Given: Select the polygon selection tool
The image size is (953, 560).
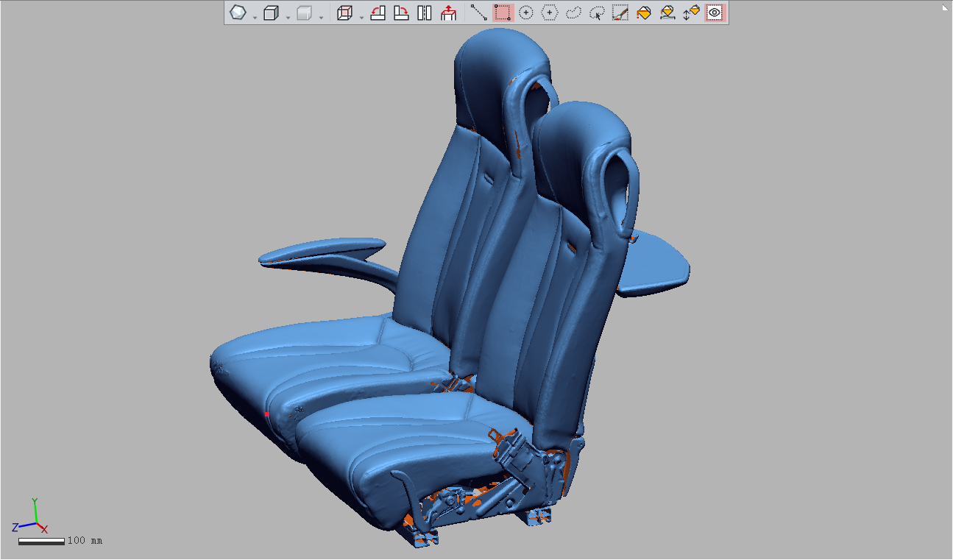Looking at the screenshot, I should pos(550,13).
